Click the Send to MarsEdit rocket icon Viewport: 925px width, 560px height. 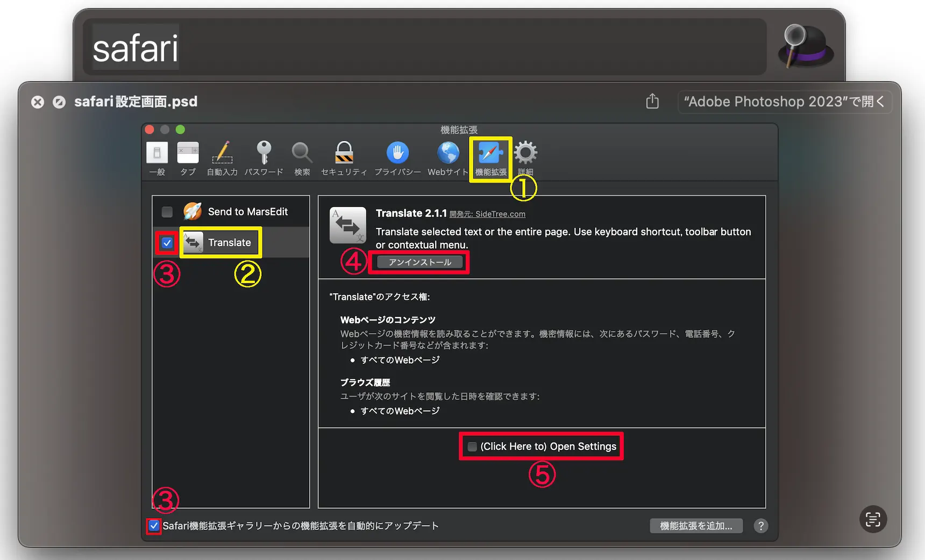(x=193, y=212)
